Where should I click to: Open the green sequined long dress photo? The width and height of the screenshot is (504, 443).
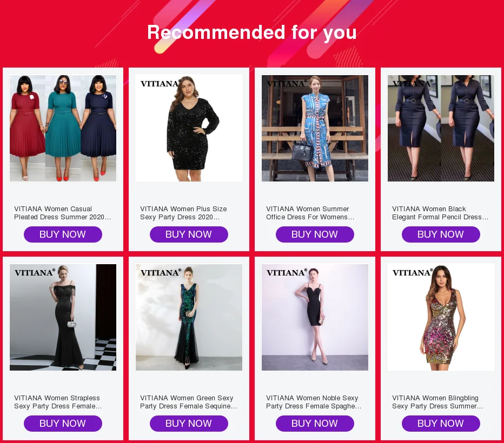(x=189, y=317)
